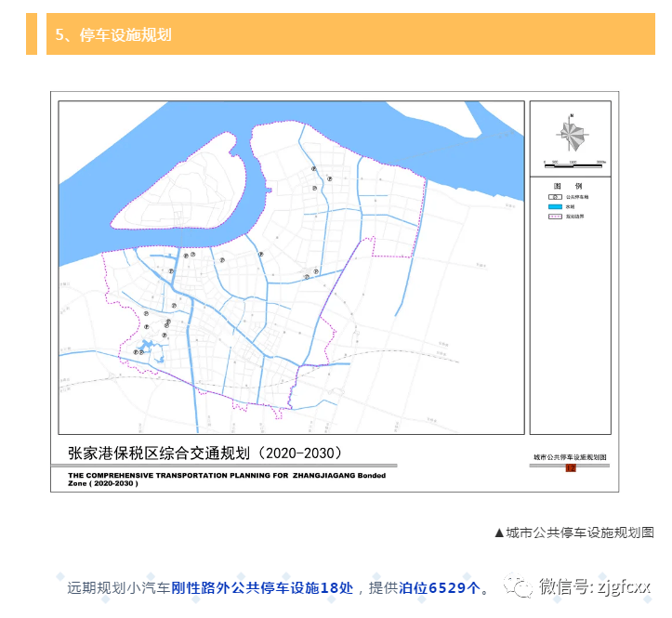Click the caption '▲城市公共停车设施规划图' below the map
Image resolution: width=672 pixels, height=618 pixels.
[574, 533]
